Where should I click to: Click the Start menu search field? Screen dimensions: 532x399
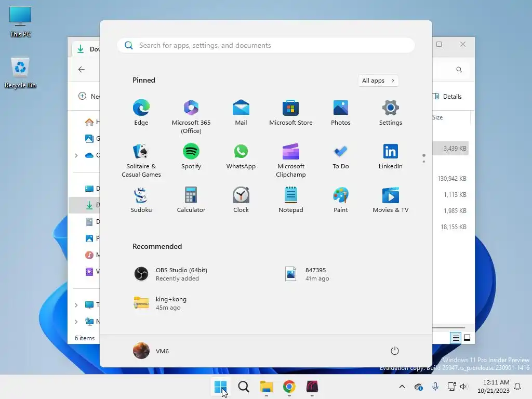266,46
